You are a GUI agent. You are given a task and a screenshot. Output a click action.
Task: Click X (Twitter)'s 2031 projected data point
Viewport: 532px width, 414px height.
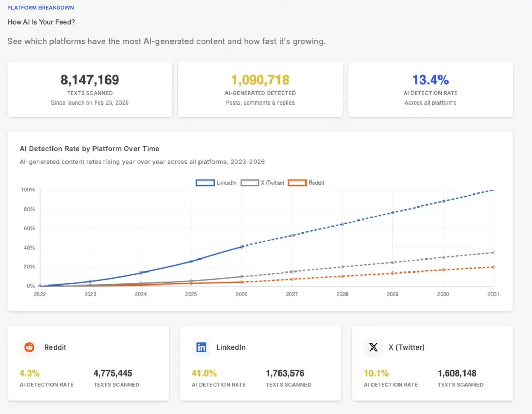pyautogui.click(x=494, y=253)
